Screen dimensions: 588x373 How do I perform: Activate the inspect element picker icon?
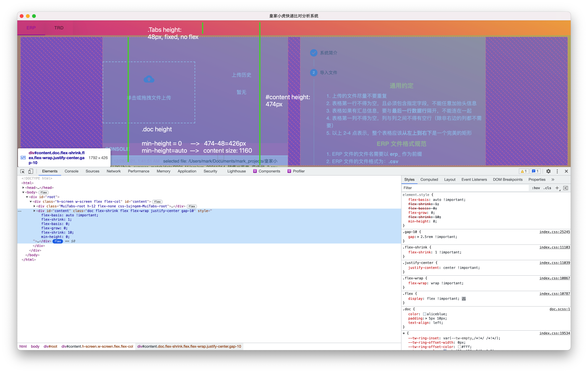pyautogui.click(x=22, y=171)
